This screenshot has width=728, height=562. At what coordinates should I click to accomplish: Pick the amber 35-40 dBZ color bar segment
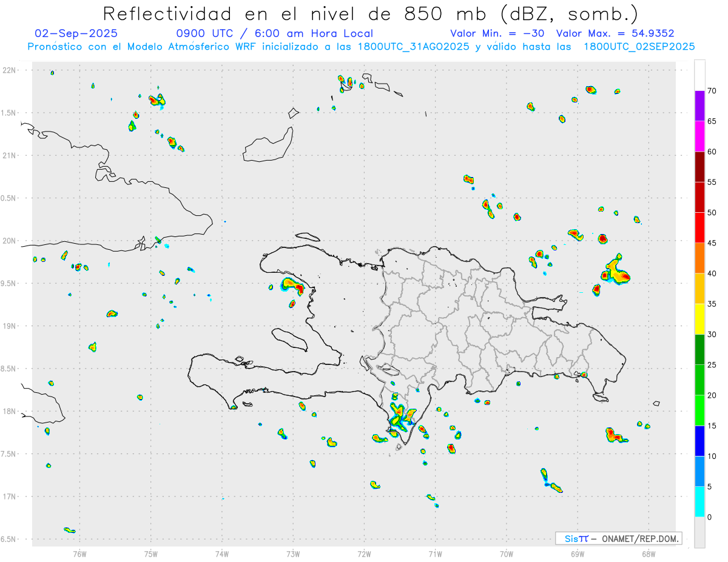click(x=699, y=289)
